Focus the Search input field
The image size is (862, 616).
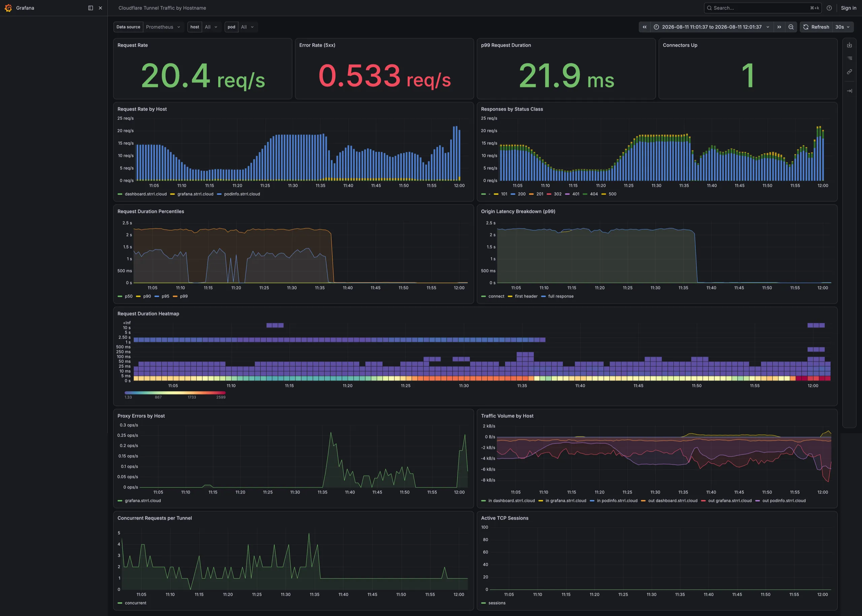[763, 8]
